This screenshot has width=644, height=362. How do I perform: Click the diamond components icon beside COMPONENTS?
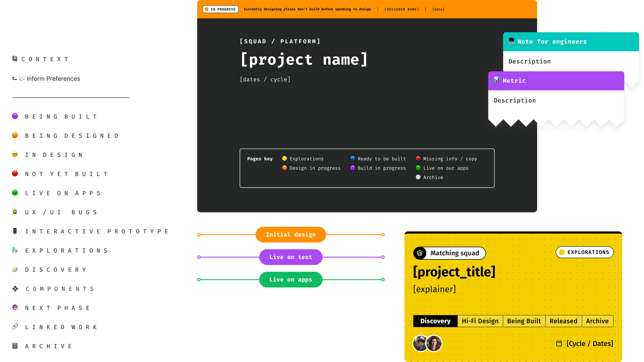[x=15, y=289]
